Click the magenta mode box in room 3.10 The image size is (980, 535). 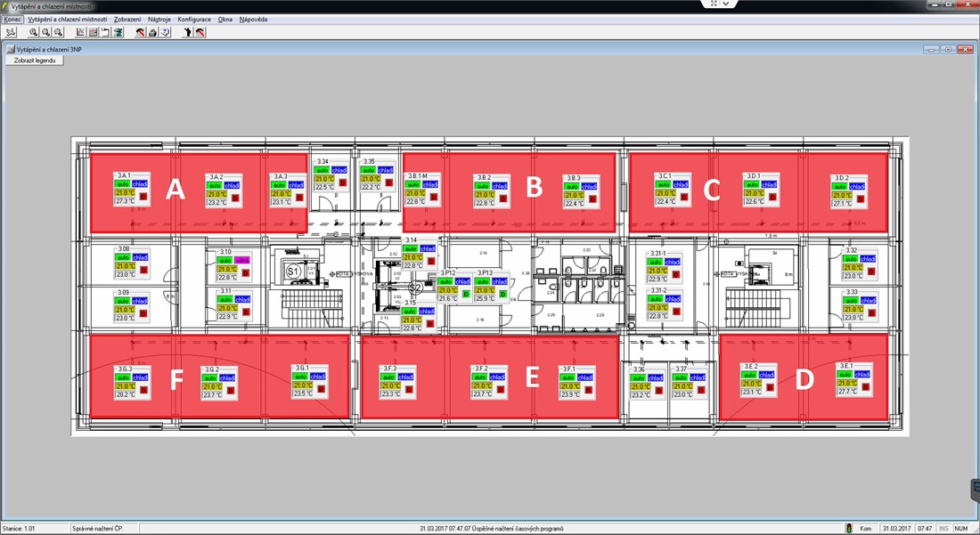(242, 259)
